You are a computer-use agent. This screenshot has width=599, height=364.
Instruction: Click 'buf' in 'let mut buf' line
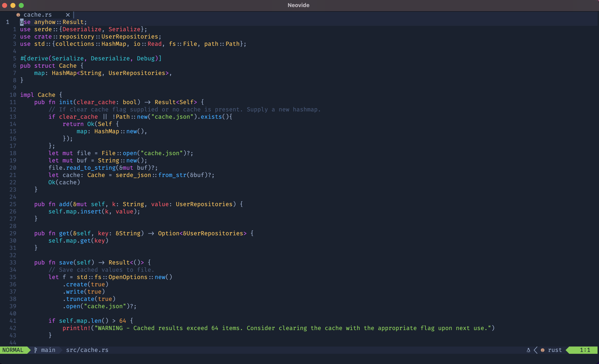(x=82, y=161)
